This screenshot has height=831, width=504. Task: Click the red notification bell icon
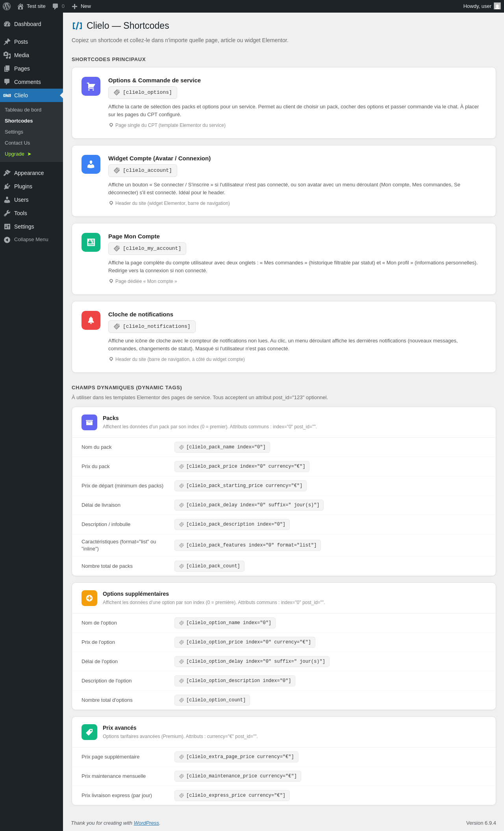[x=91, y=320]
